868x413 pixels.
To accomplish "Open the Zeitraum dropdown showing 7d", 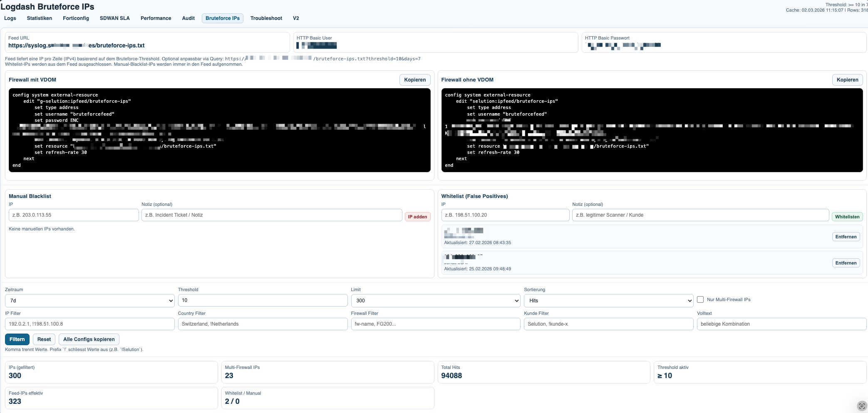I will coord(89,300).
